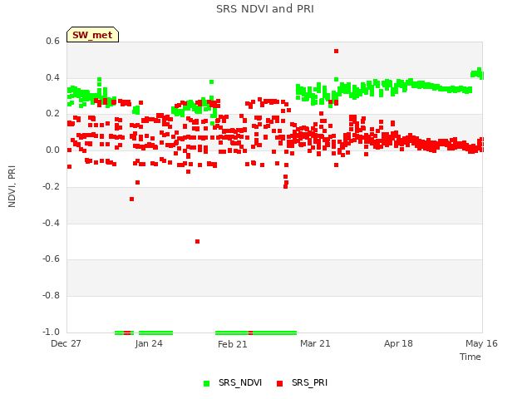Click the 0.0 y-axis tick value
The image size is (532, 399).
tap(52, 150)
